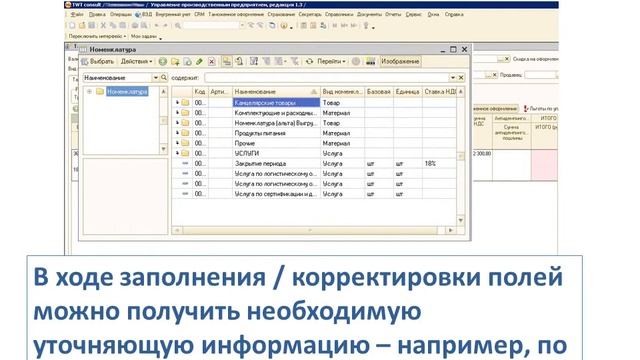Viewport: 640px width, 360px height.
Task: Click the Save icon in main toolbar
Action: point(92,25)
